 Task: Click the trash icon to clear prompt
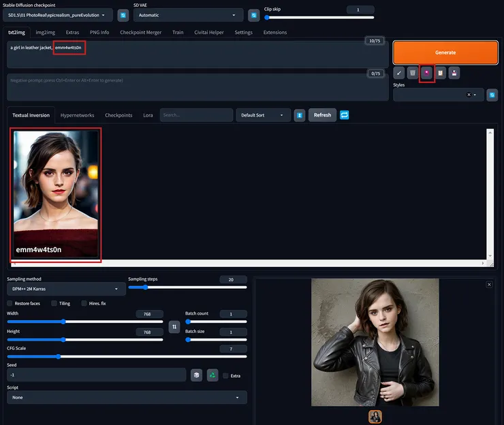pyautogui.click(x=412, y=72)
